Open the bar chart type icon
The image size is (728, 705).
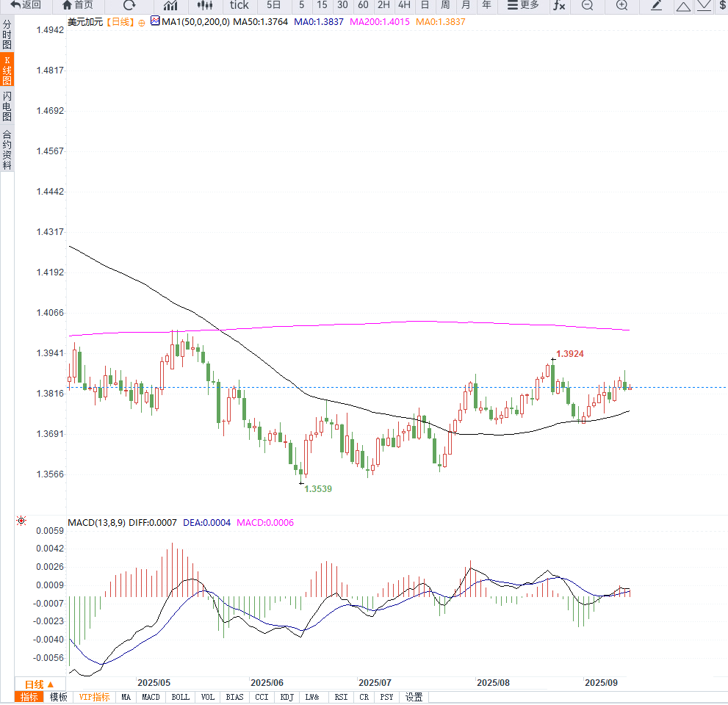coord(170,5)
